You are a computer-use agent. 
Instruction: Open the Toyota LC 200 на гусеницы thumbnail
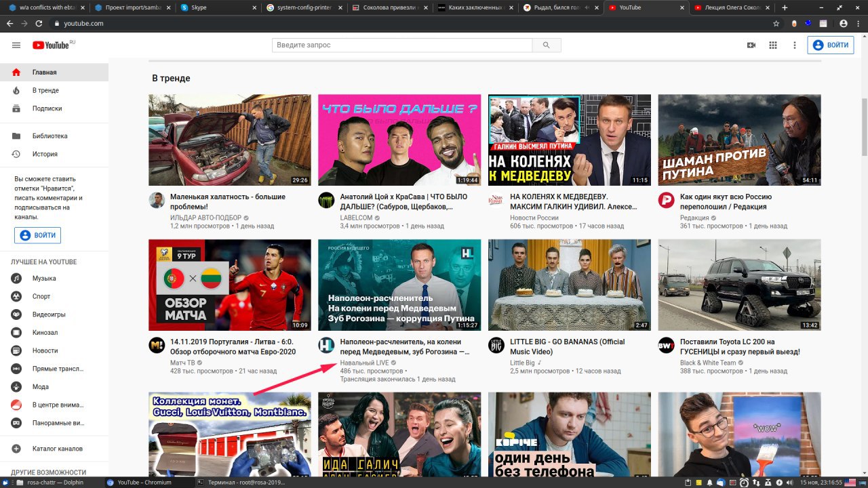click(x=739, y=285)
